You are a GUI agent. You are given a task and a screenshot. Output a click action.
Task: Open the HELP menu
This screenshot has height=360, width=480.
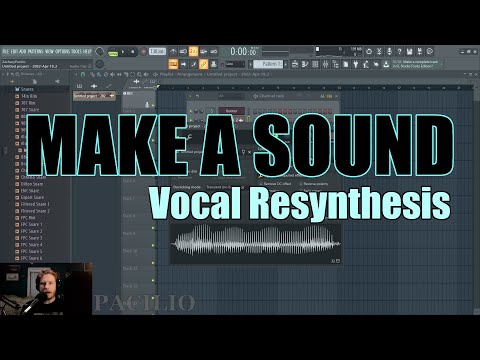(x=87, y=51)
